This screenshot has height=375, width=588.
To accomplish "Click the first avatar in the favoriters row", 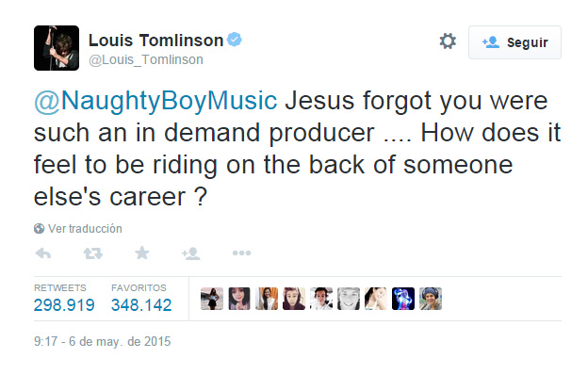I will (212, 299).
